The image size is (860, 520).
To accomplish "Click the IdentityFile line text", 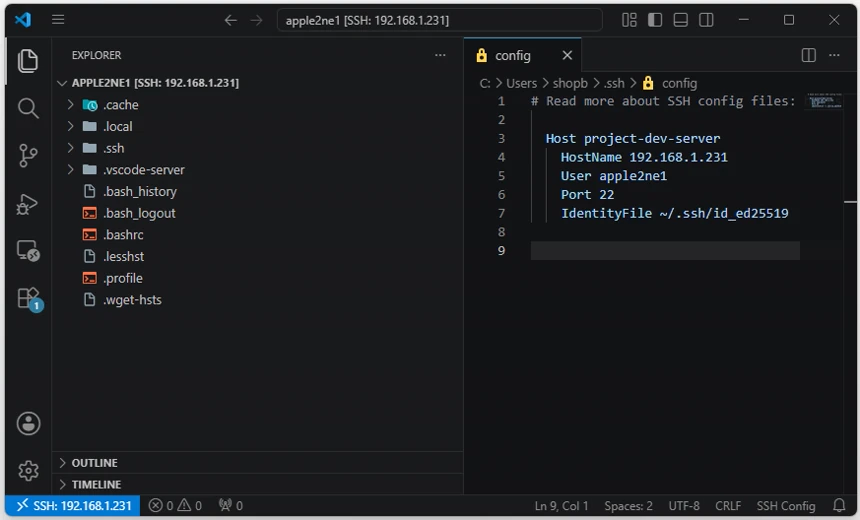I will [674, 213].
